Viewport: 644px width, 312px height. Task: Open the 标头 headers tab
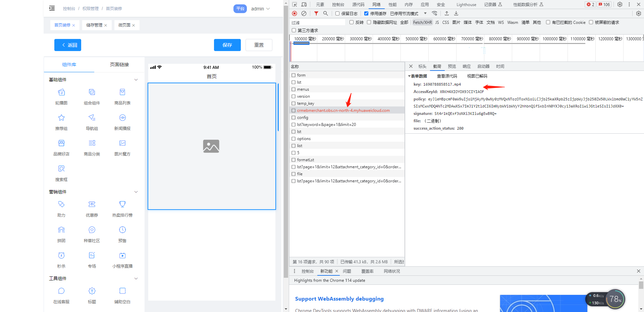coord(422,66)
